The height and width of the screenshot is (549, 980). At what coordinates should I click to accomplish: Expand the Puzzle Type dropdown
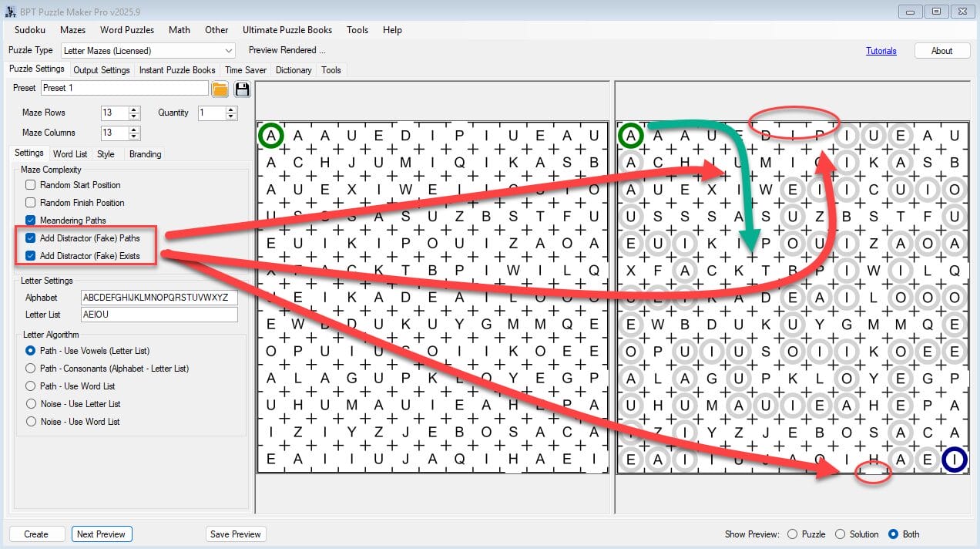pyautogui.click(x=228, y=51)
